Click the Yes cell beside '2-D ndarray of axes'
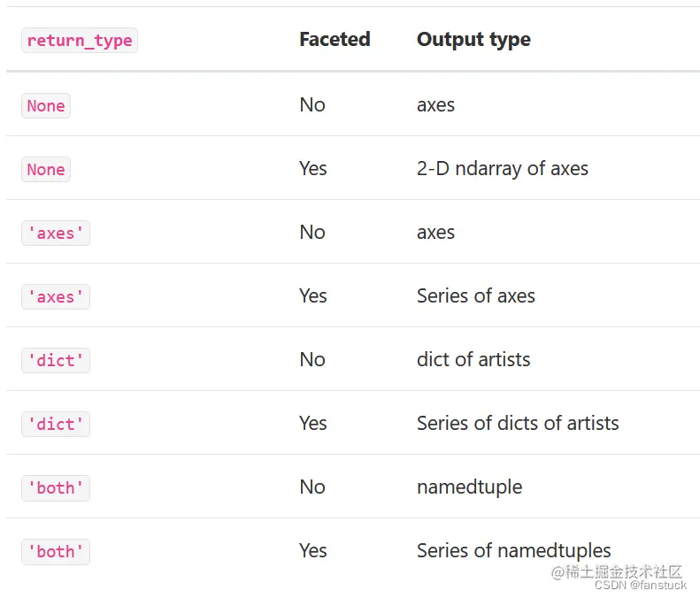 point(313,169)
